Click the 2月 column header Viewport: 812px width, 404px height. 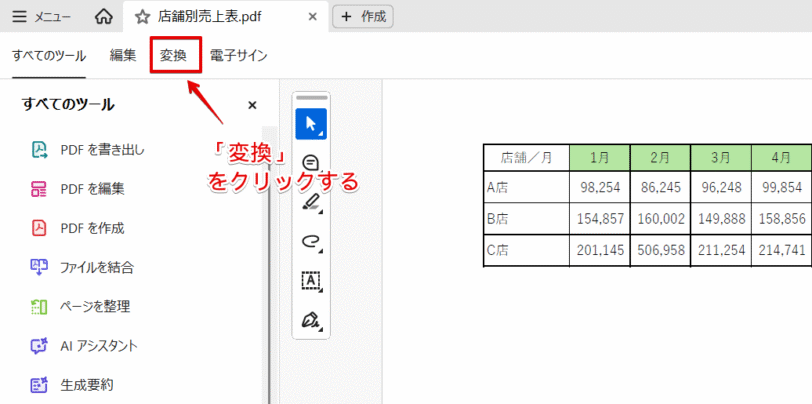[660, 158]
